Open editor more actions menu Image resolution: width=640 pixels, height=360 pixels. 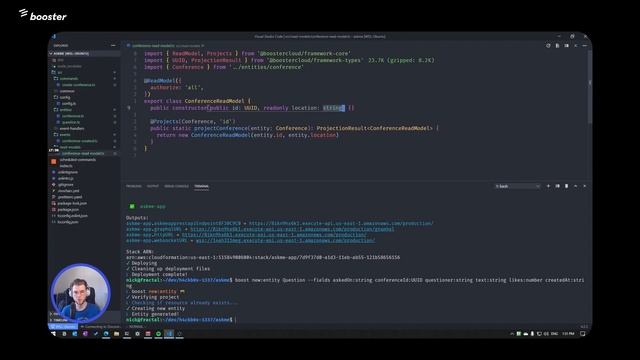click(584, 46)
